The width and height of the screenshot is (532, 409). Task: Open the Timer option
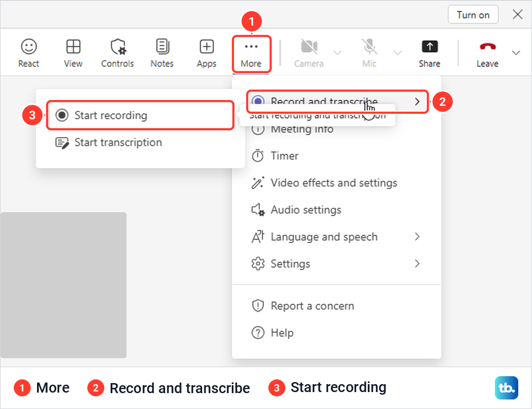(337, 156)
